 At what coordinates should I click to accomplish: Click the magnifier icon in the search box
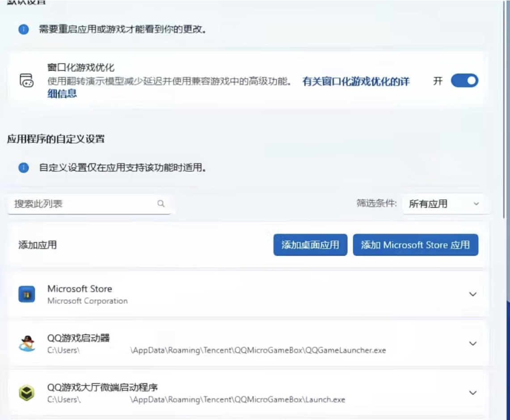(x=161, y=203)
